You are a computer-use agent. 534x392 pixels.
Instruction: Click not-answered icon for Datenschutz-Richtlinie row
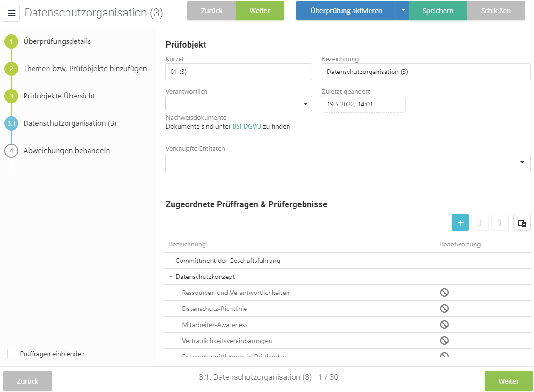pos(444,309)
